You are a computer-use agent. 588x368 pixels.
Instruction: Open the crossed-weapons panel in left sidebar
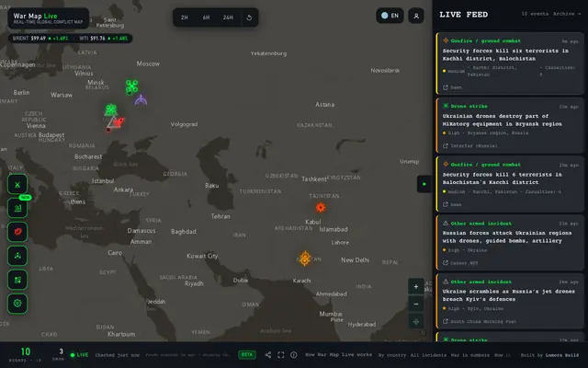point(17,184)
